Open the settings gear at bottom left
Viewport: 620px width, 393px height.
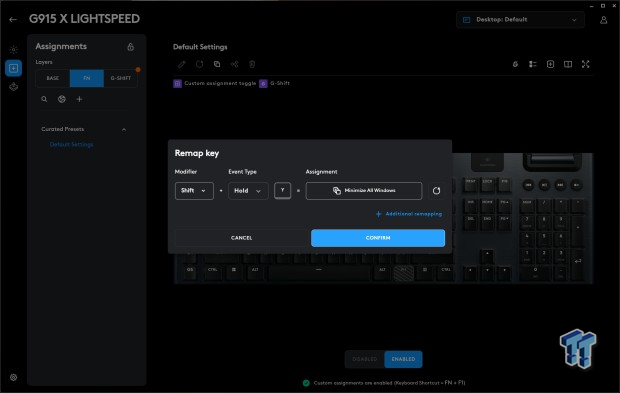(13, 377)
